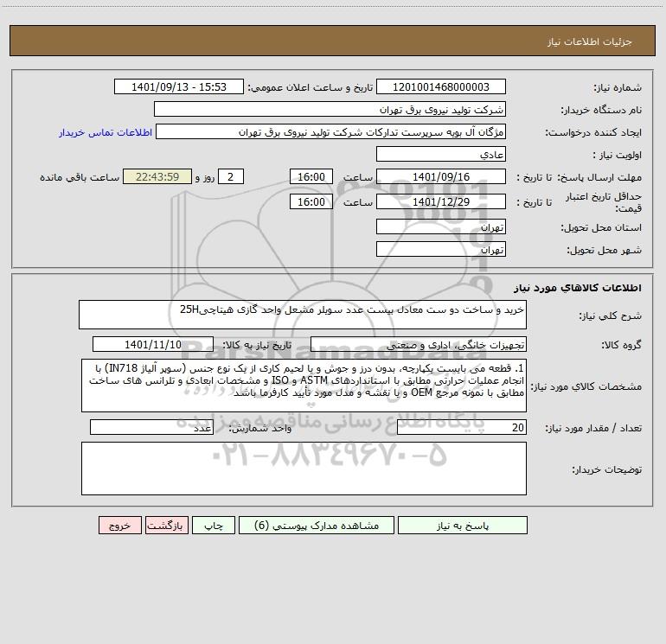
Task: Click the پاسخ به نیاز button
Action: pos(462,525)
